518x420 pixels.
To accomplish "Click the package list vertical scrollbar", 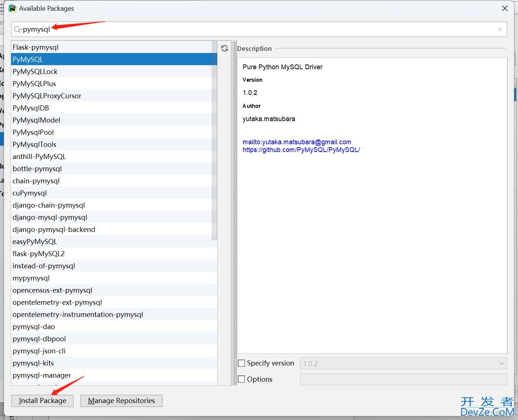I will (x=215, y=140).
